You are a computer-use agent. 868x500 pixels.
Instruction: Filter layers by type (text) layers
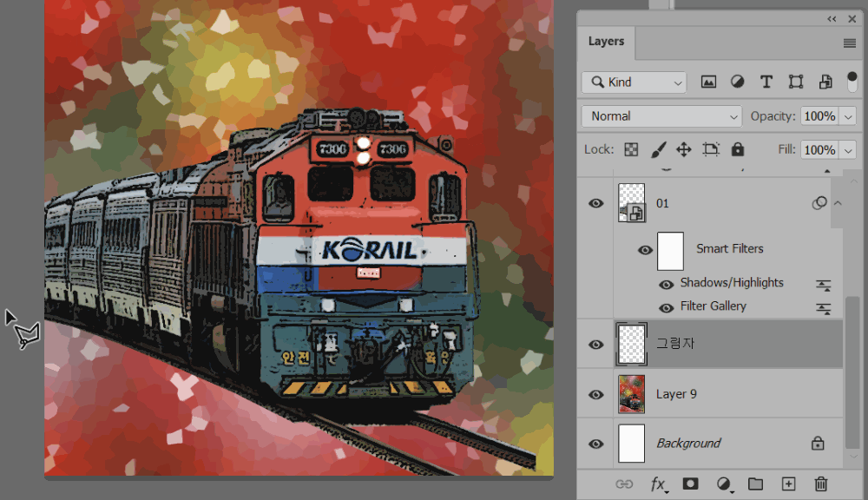point(766,82)
